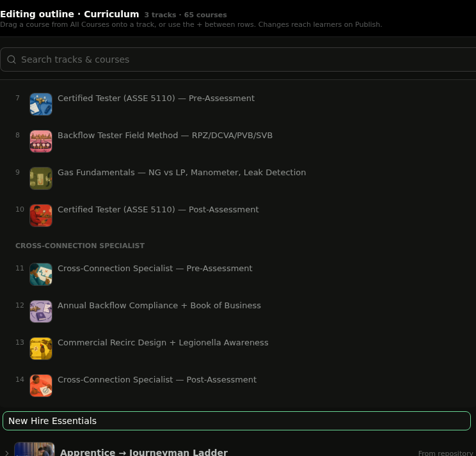This screenshot has width=476, height=456.
Task: Open Backflow Tester Field Method thumbnail
Action: coord(41,141)
